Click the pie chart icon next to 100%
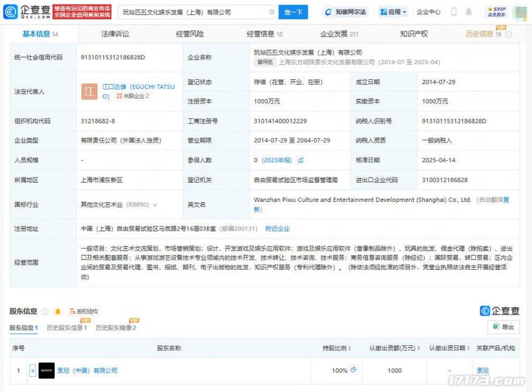This screenshot has width=532, height=392. click(353, 370)
